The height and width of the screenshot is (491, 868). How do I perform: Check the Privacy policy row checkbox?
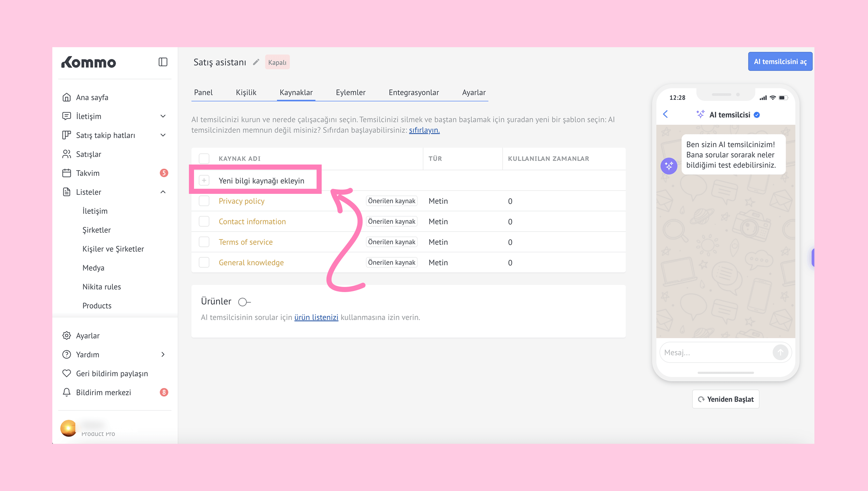pyautogui.click(x=204, y=201)
